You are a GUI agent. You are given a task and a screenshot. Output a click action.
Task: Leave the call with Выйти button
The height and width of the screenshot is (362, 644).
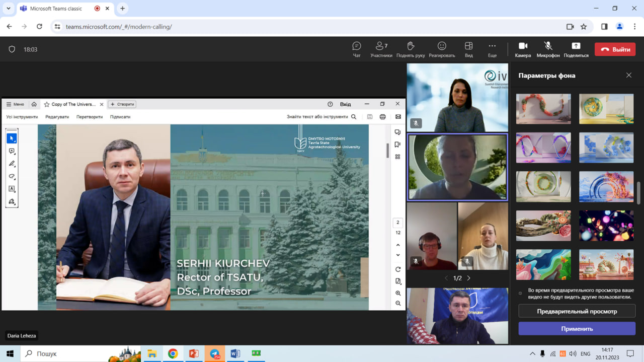pos(615,49)
